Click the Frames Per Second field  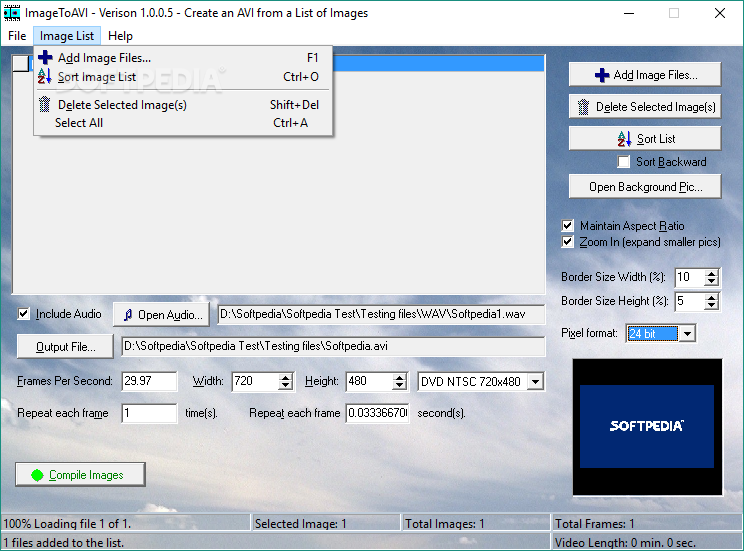149,381
